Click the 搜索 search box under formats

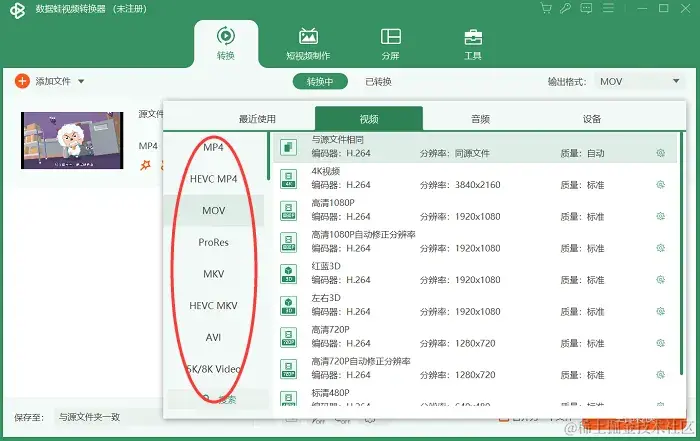tap(218, 399)
